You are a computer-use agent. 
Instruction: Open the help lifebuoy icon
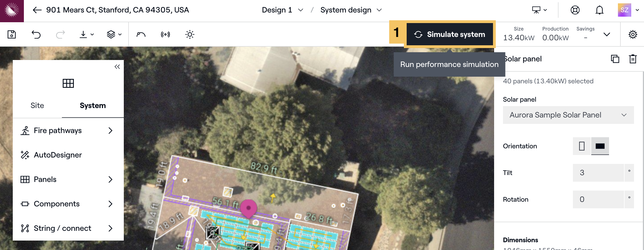[x=575, y=10]
